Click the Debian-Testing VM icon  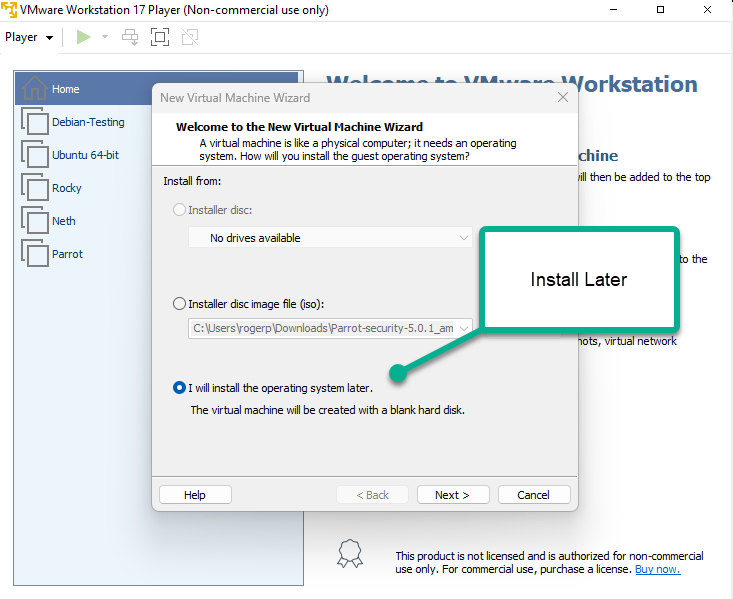click(x=35, y=122)
